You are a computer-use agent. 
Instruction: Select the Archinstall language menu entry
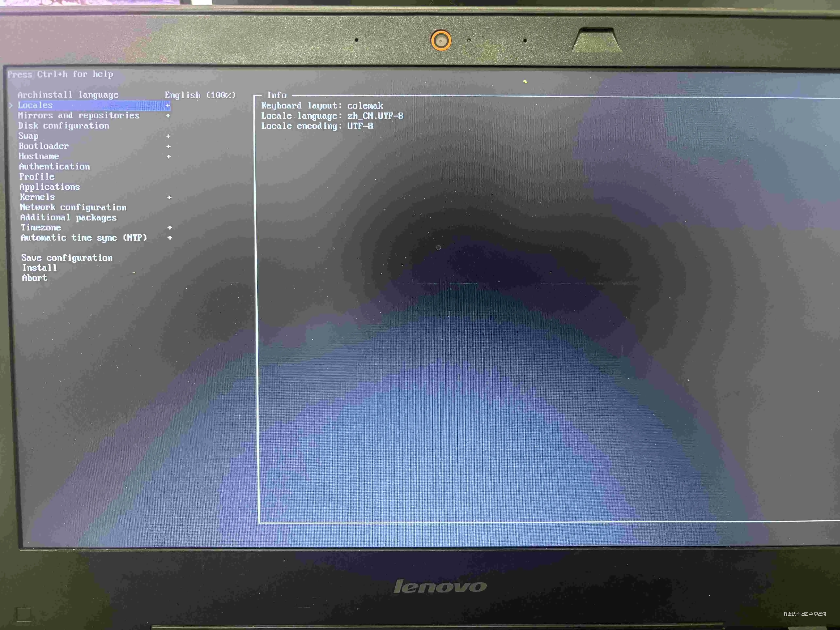pos(68,95)
